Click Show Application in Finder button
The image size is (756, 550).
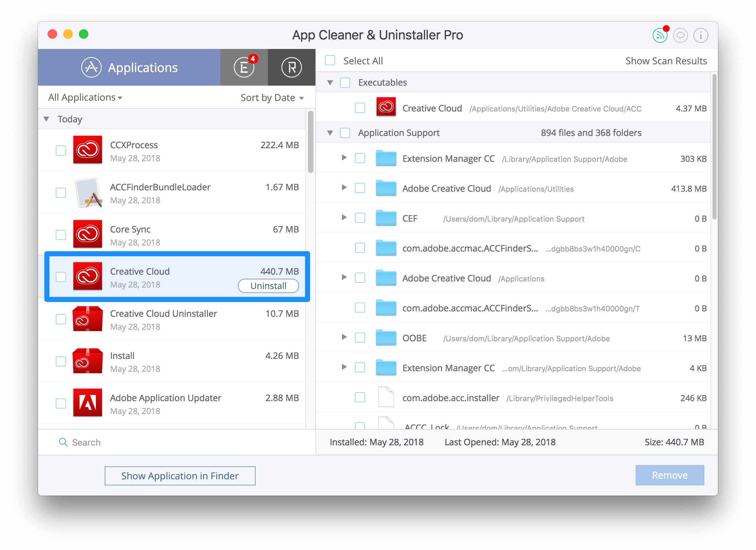[180, 476]
